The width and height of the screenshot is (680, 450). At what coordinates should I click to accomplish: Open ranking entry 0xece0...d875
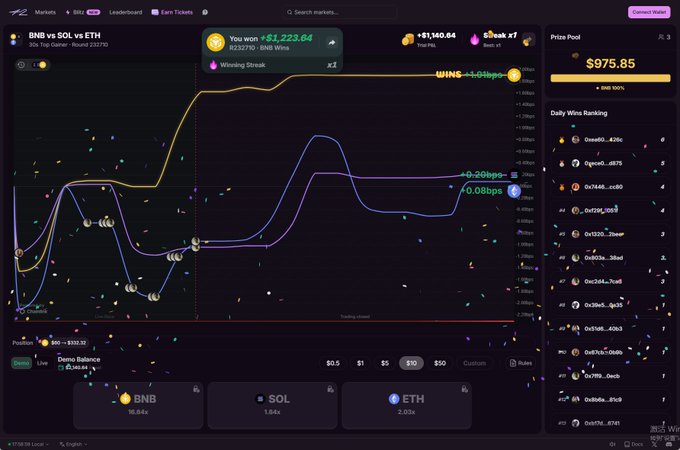(610, 163)
